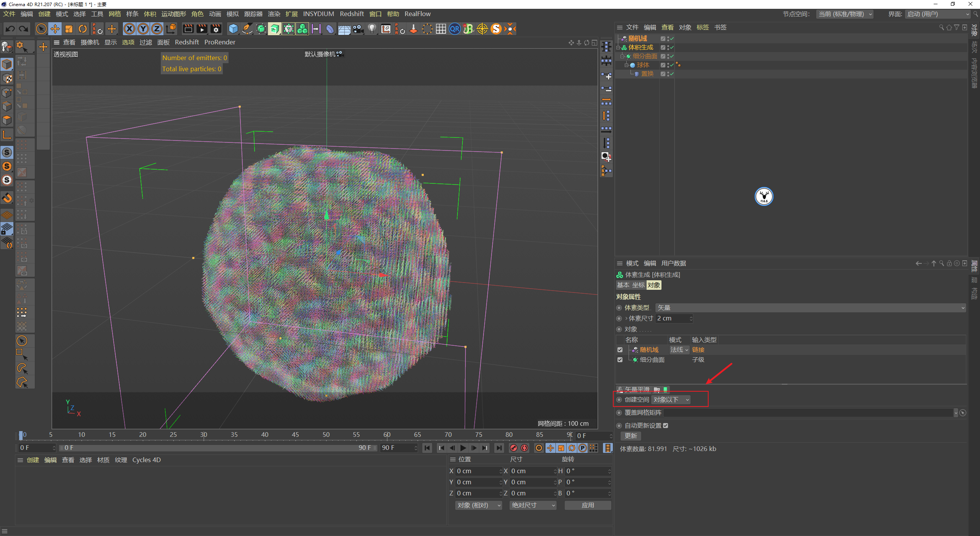Select the Move tool in toolbar

55,29
